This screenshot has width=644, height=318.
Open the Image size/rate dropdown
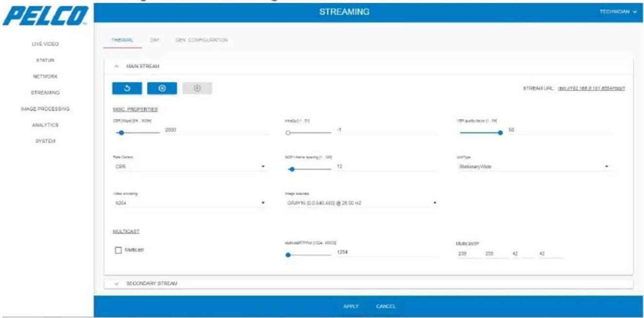point(361,203)
